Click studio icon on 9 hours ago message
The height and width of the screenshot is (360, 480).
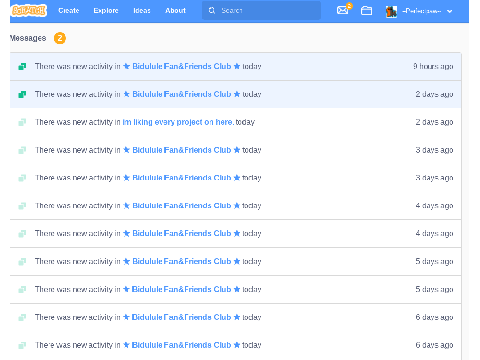tap(22, 66)
